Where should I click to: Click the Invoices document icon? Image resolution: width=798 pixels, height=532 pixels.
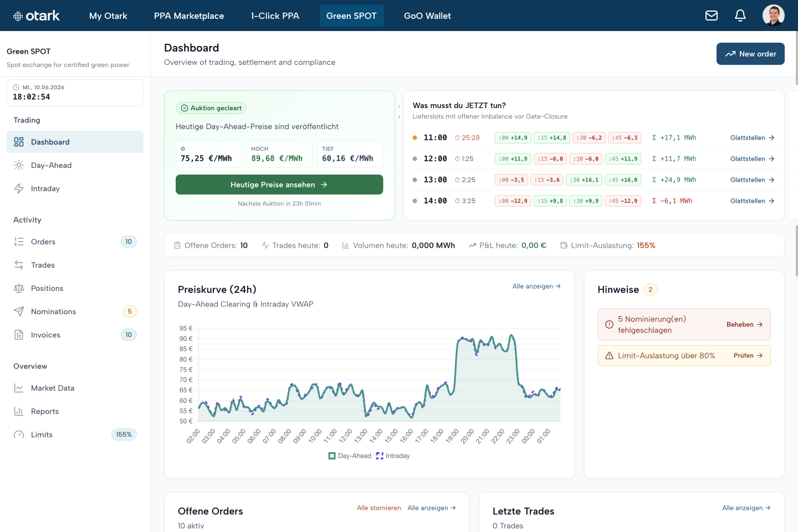tap(19, 335)
